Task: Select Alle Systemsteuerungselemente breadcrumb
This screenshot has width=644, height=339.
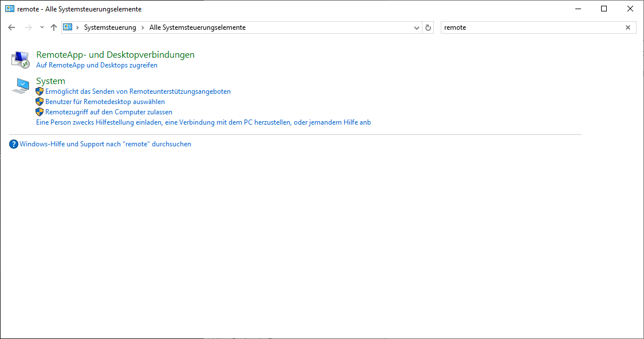Action: point(197,27)
